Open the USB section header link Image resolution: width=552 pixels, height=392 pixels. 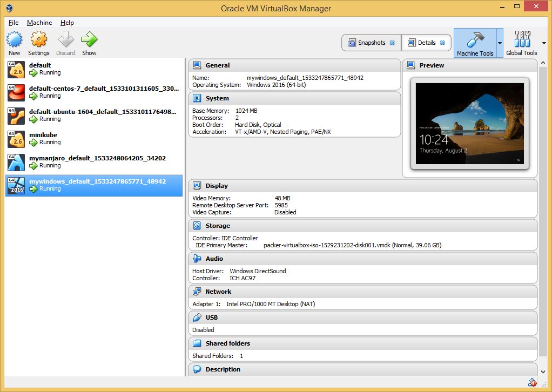tap(212, 317)
